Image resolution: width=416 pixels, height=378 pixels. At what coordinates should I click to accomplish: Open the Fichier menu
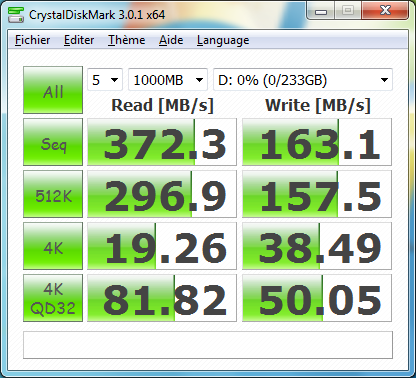pyautogui.click(x=33, y=40)
